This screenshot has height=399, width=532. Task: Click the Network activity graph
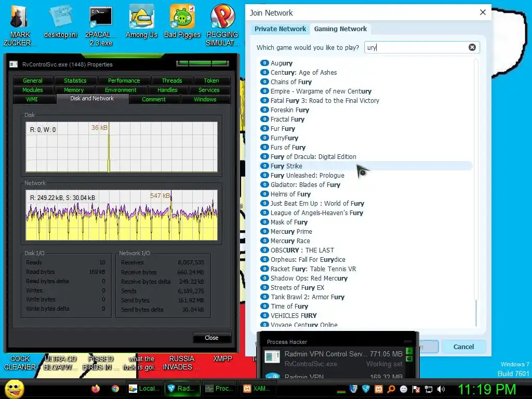tap(122, 215)
